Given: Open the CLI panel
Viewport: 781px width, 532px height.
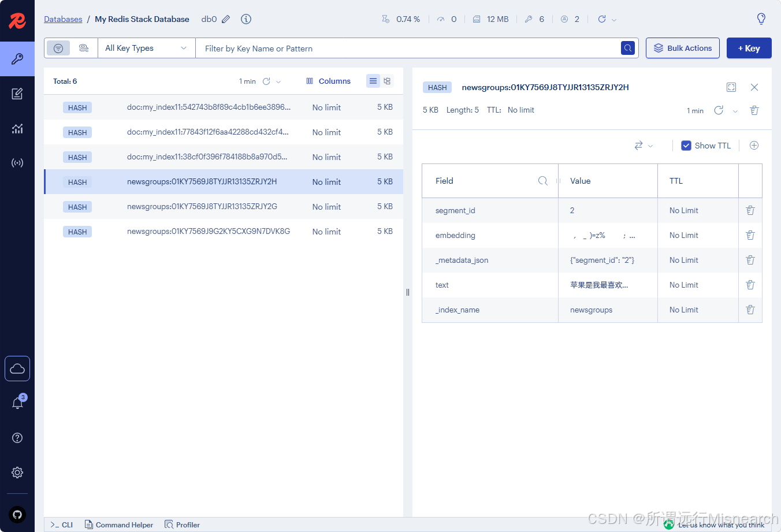Looking at the screenshot, I should tap(61, 524).
